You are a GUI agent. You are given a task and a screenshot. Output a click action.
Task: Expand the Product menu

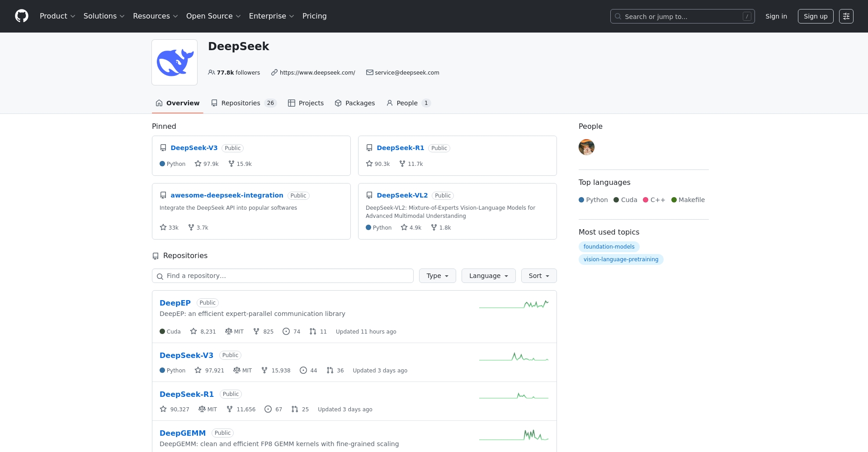(57, 16)
